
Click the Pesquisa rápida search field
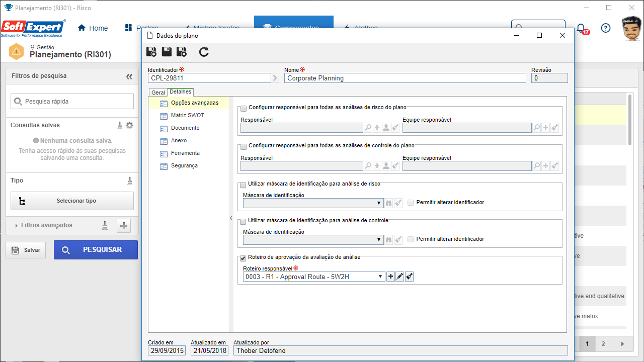[x=72, y=101]
